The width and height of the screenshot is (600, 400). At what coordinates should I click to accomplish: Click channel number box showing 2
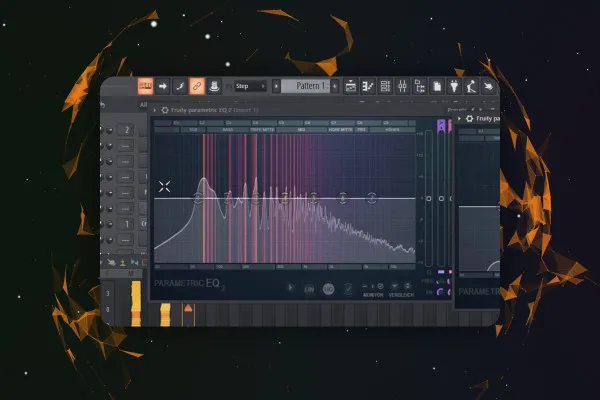tap(127, 130)
